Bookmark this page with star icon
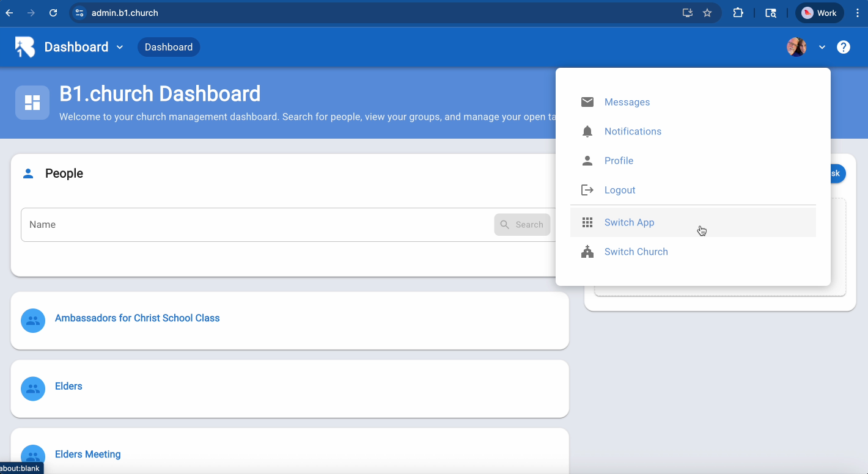The height and width of the screenshot is (474, 868). click(x=707, y=13)
